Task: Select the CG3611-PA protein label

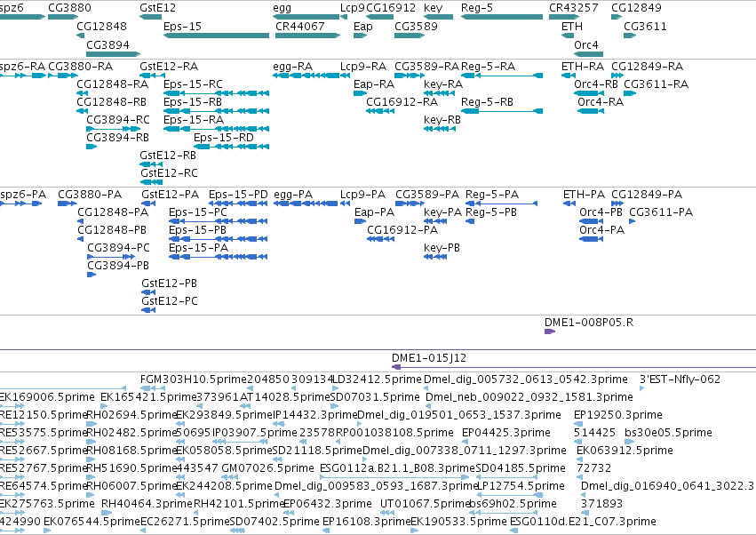Action: [x=661, y=212]
